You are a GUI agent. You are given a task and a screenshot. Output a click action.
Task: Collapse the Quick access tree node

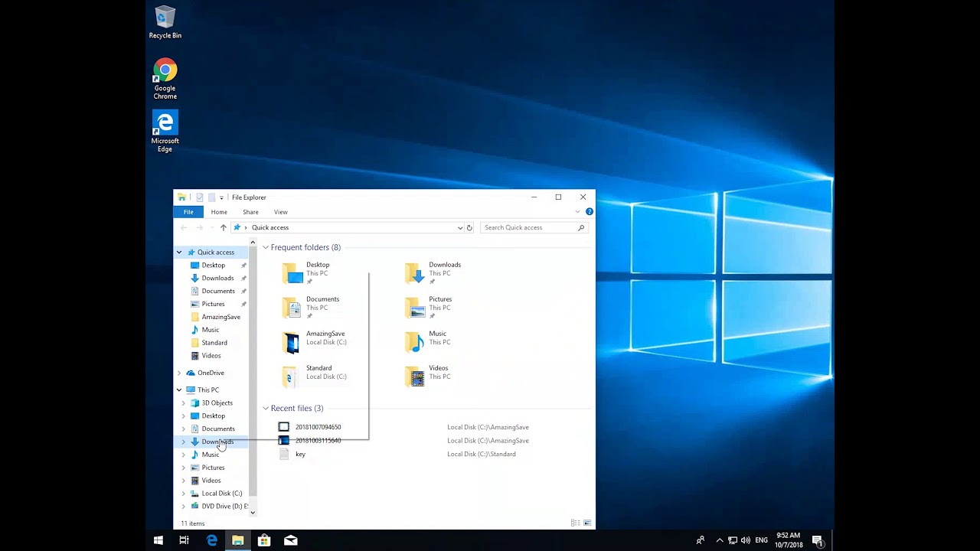tap(179, 252)
